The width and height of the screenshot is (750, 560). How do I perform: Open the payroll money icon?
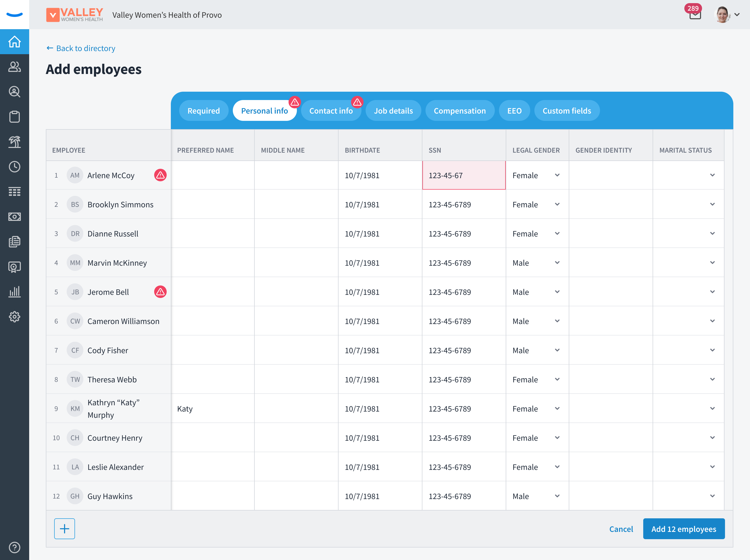(x=15, y=217)
